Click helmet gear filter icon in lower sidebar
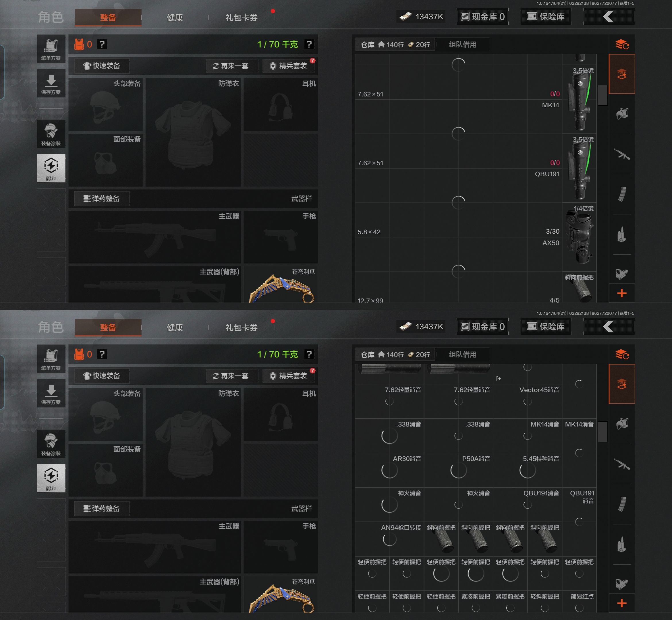 622,424
